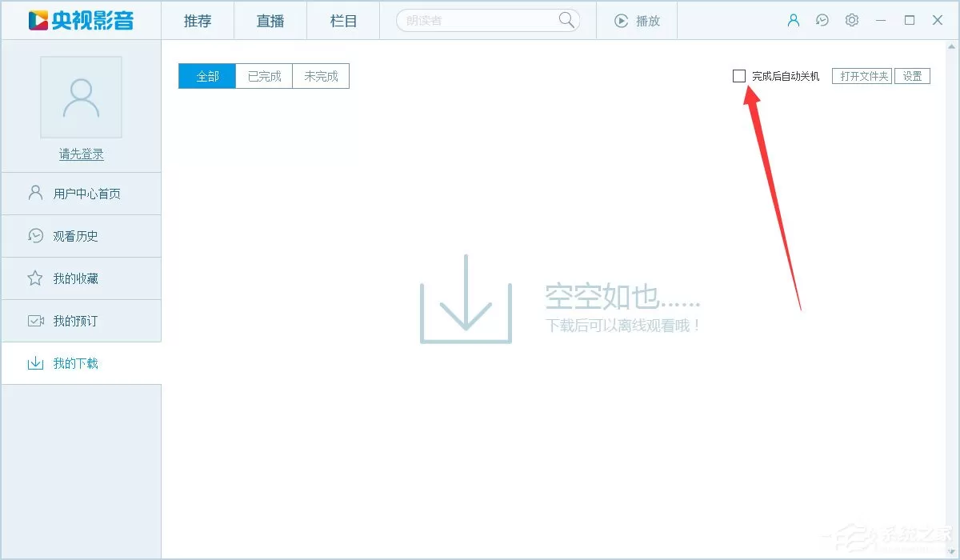
Task: Click the user avatar placeholder
Action: click(x=81, y=97)
